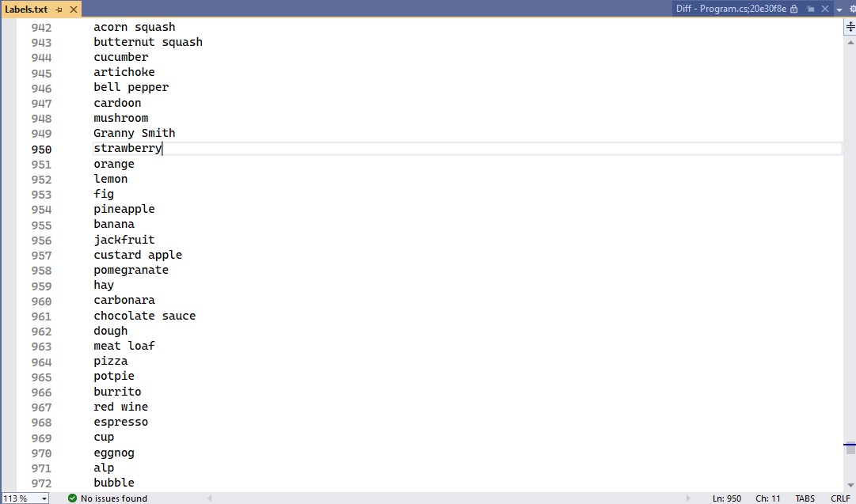
Task: Change the CRLF line ending setting
Action: (840, 498)
